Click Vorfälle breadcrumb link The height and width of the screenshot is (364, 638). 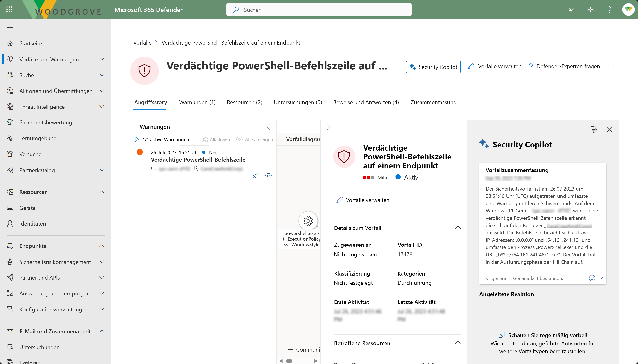[142, 43]
